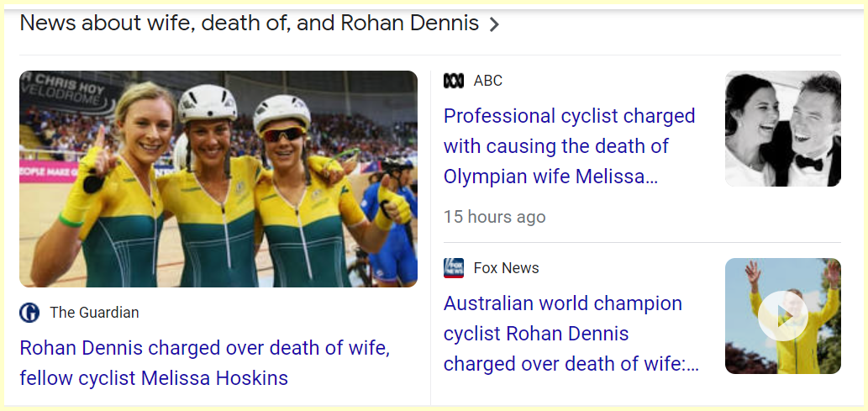Click the ABC network logo icon
The height and width of the screenshot is (411, 868).
454,81
